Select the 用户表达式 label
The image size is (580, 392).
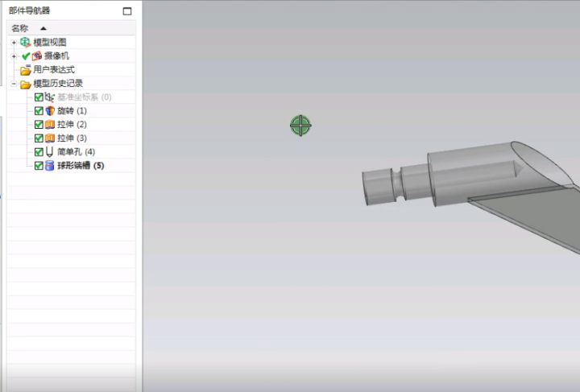point(54,70)
